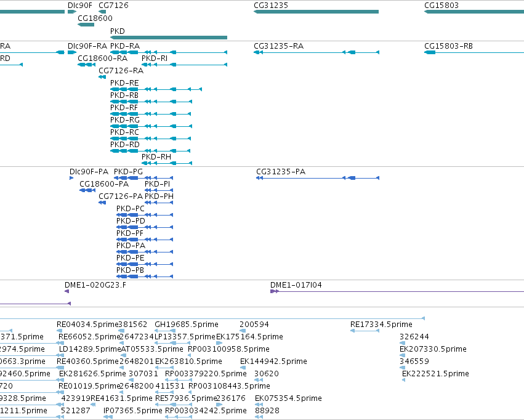Click EST EK175164.5prime
Screen dimensions: 524x420
tap(249, 337)
